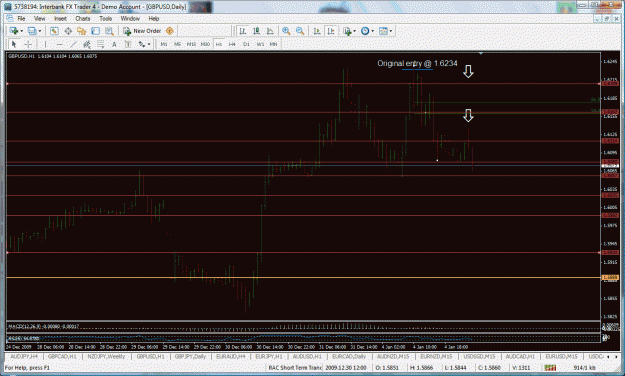Viewport: 625px width, 376px height.
Task: Open the File menu
Action: click(x=21, y=18)
